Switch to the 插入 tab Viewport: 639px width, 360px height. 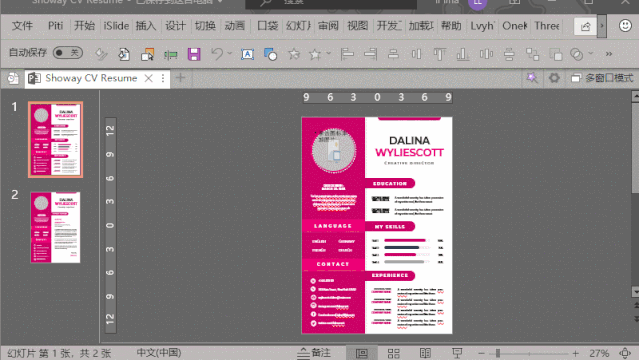[x=146, y=26]
